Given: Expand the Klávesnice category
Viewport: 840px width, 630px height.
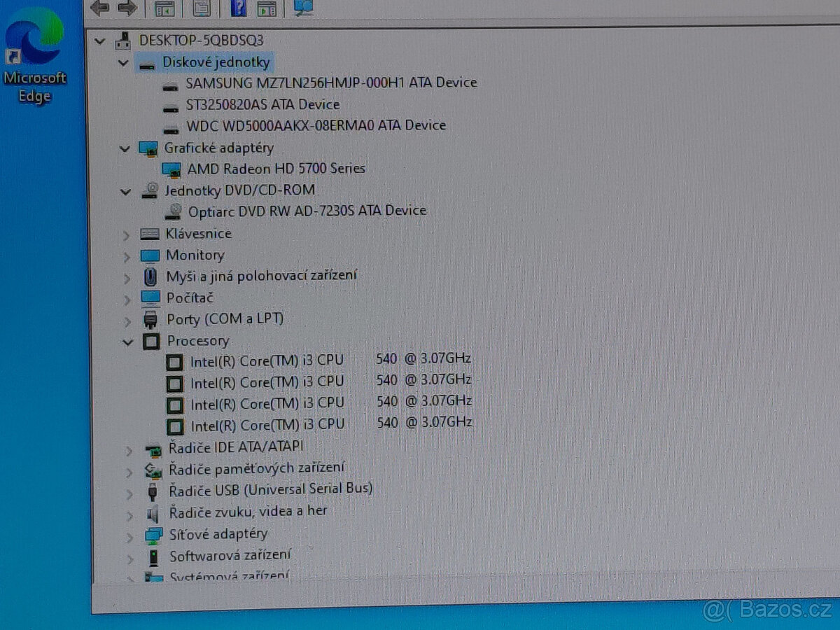Looking at the screenshot, I should click(127, 235).
